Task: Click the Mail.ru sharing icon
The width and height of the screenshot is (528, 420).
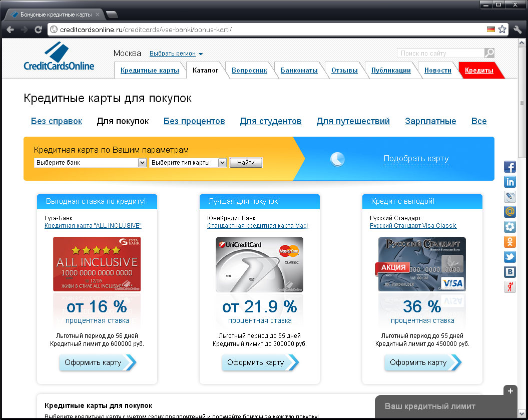Action: point(510,212)
